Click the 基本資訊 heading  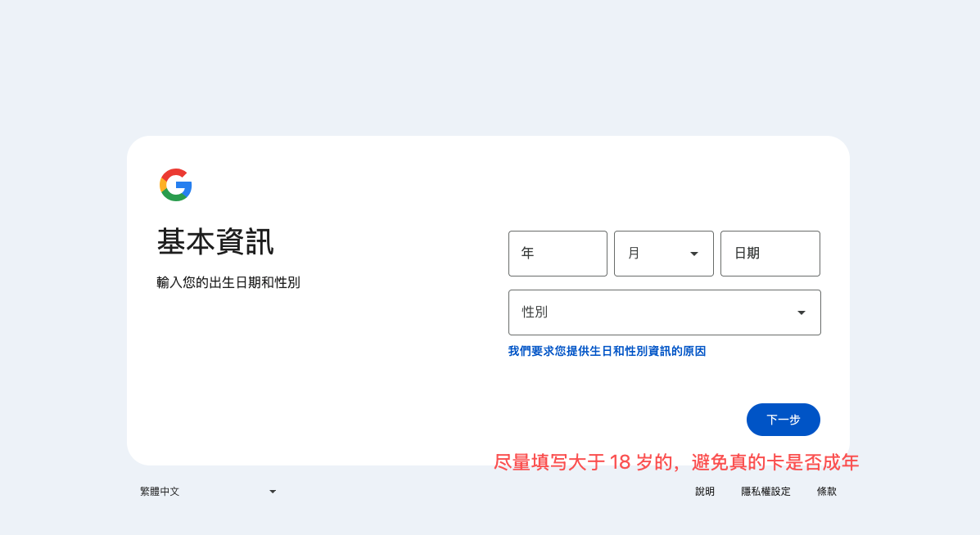pyautogui.click(x=215, y=242)
